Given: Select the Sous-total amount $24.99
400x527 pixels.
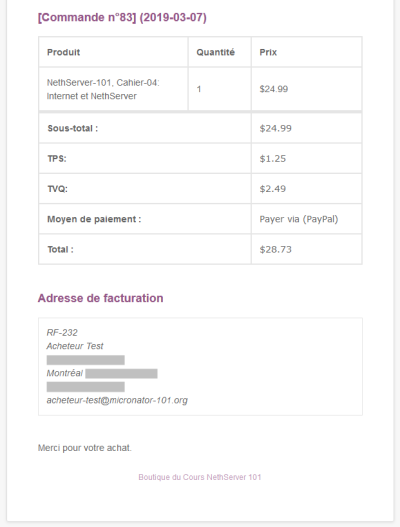Looking at the screenshot, I should pyautogui.click(x=275, y=128).
